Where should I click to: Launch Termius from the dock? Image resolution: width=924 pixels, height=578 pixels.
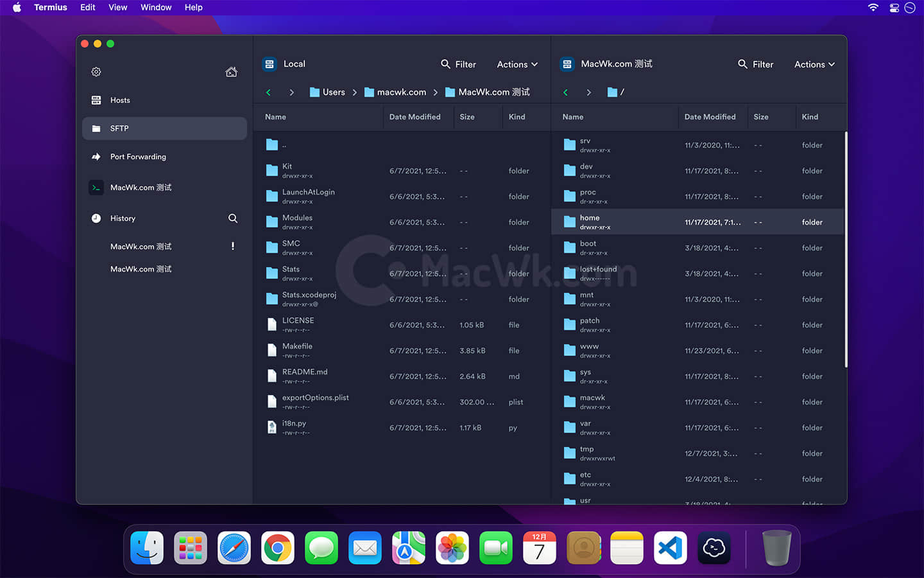714,548
